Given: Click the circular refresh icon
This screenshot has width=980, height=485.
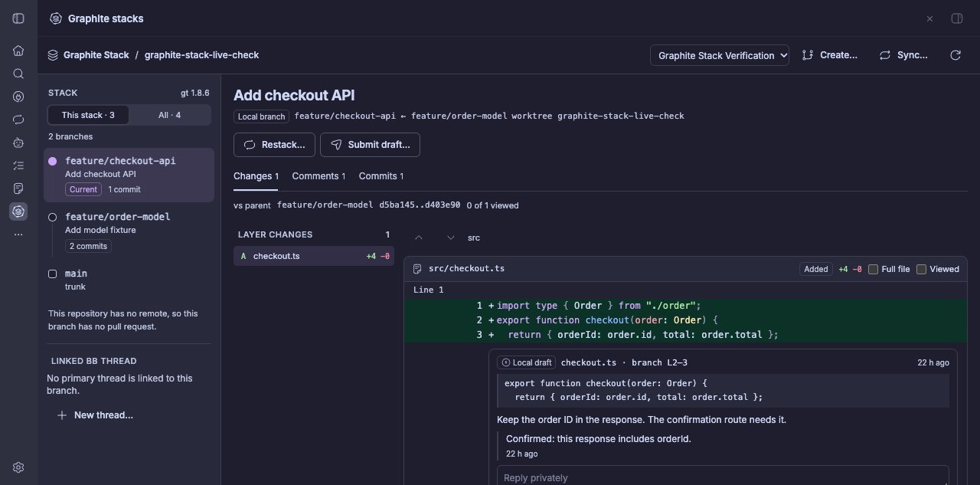Looking at the screenshot, I should point(955,55).
